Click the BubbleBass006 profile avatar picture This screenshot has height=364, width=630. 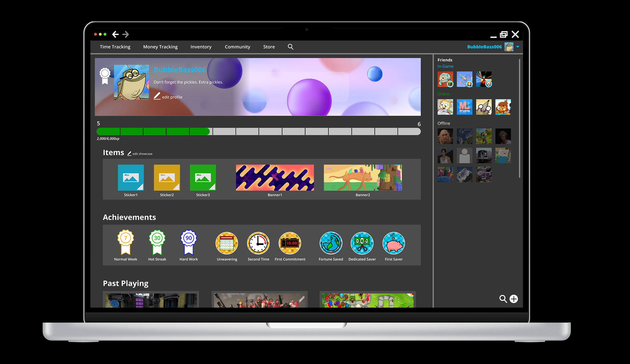pyautogui.click(x=131, y=82)
